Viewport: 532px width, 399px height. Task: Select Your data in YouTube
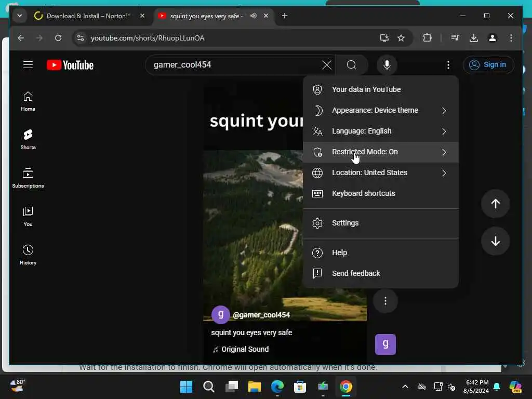coord(381,89)
